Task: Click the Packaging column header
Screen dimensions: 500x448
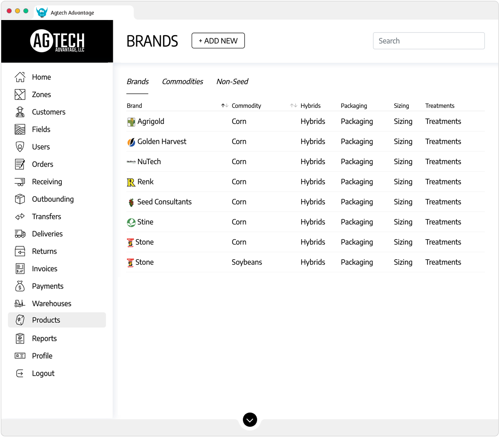Action: pyautogui.click(x=354, y=106)
